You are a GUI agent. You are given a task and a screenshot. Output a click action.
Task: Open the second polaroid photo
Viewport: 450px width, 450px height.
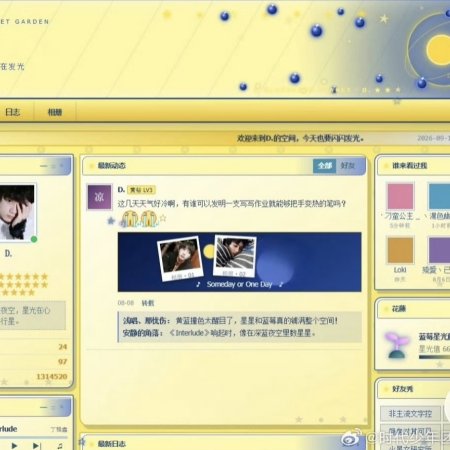coord(235,256)
